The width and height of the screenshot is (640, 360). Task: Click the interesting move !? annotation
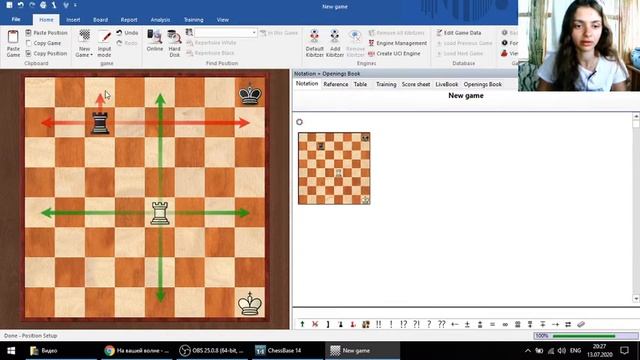pyautogui.click(x=404, y=324)
